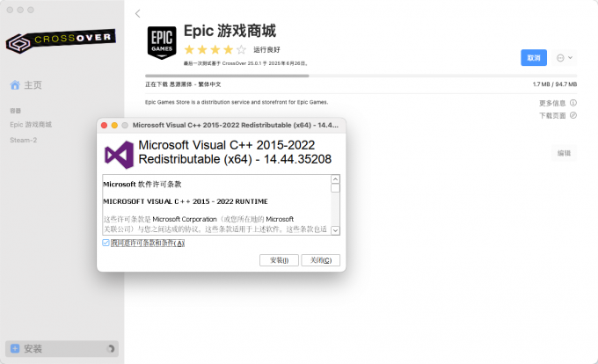Click the Epic Games Store description text

[x=237, y=102]
